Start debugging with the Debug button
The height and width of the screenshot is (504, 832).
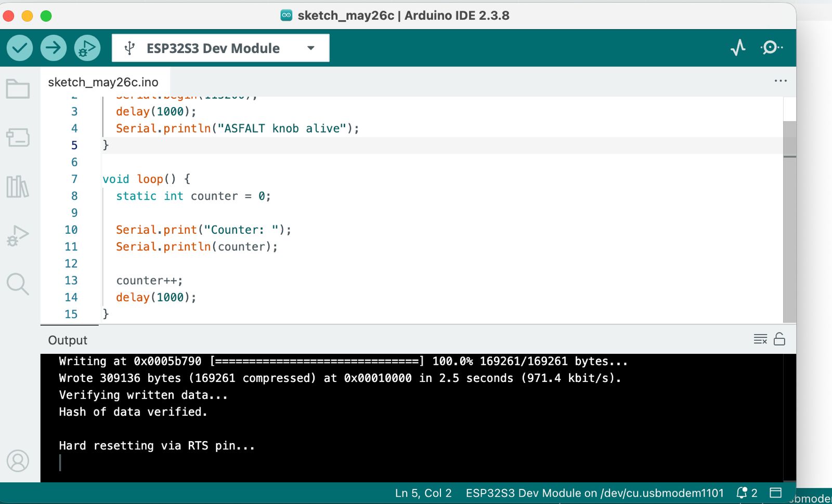tap(87, 48)
